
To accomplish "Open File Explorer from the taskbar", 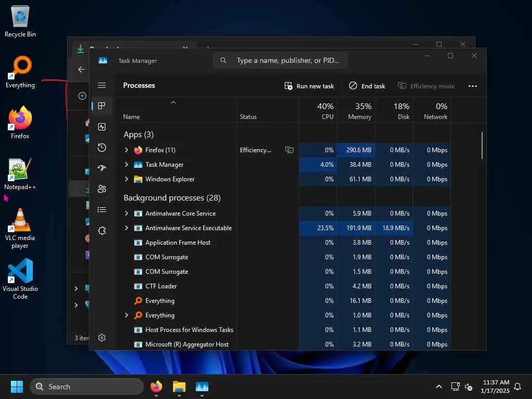I will [179, 387].
